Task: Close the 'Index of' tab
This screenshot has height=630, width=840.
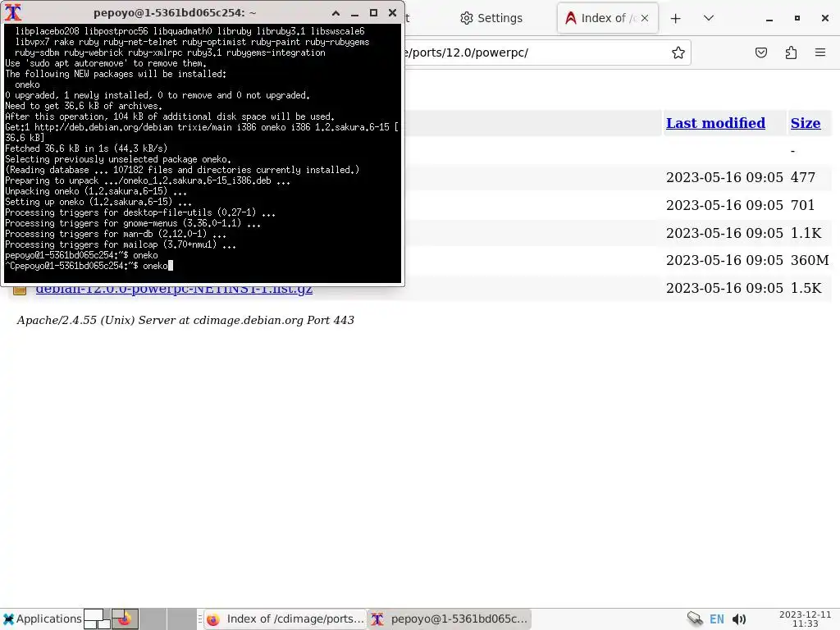Action: (x=645, y=18)
